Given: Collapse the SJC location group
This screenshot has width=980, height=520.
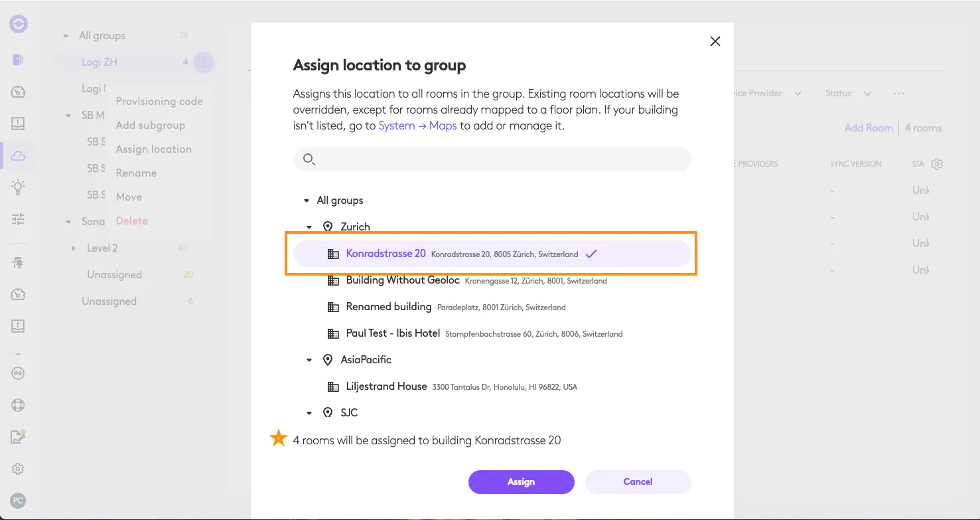Looking at the screenshot, I should 309,413.
